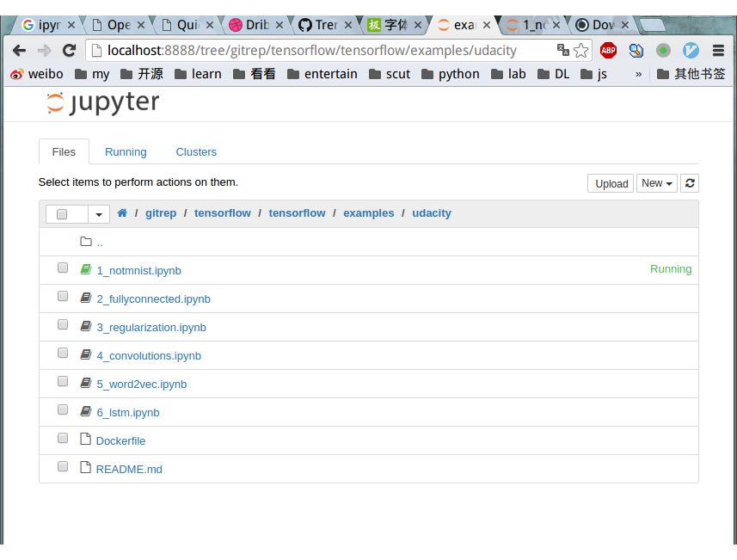Open the New notebook dropdown
Viewport: 737px width, 560px height.
657,183
